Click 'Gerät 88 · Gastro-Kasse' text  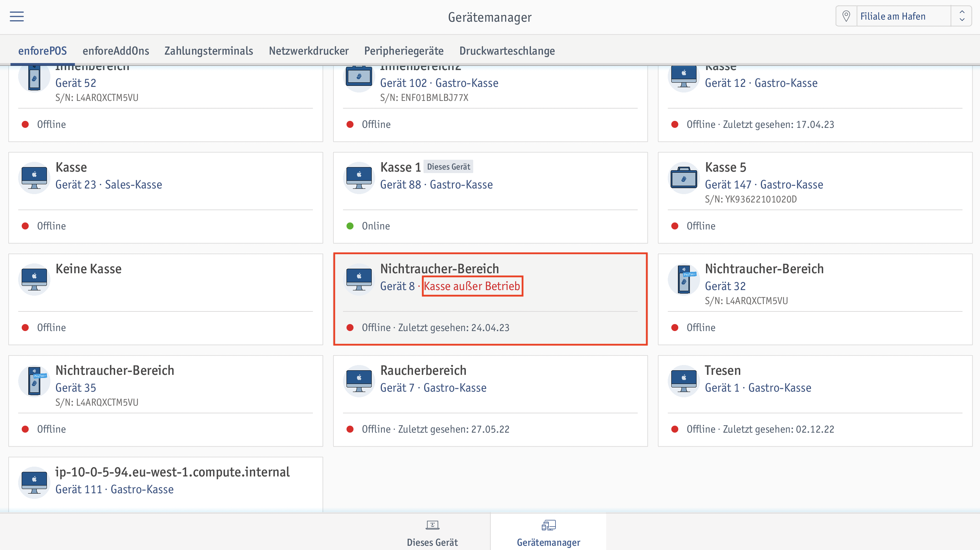pyautogui.click(x=436, y=185)
